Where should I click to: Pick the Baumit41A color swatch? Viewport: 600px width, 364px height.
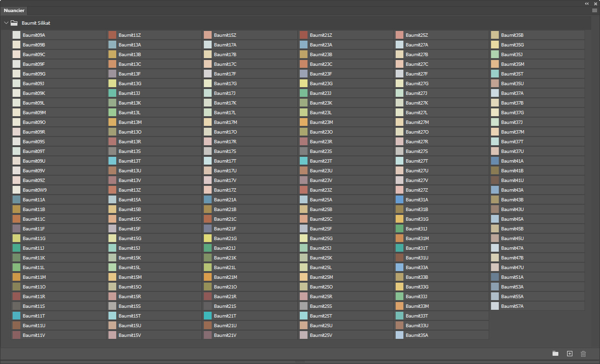pyautogui.click(x=495, y=161)
